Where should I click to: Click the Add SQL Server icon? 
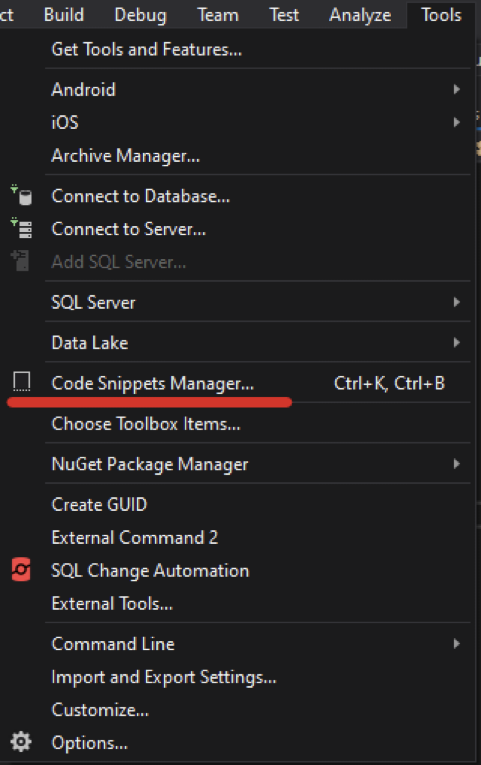pyautogui.click(x=21, y=261)
